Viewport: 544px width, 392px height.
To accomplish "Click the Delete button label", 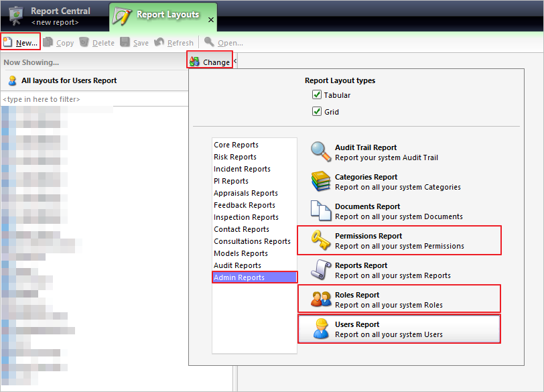I will pyautogui.click(x=103, y=43).
